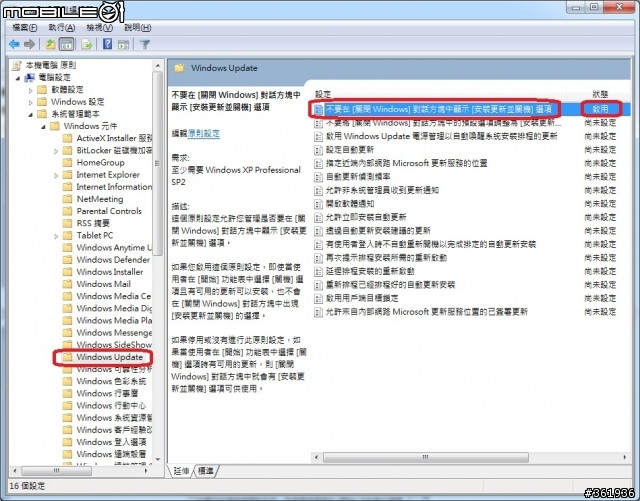Open the 檔案(F) menu
The width and height of the screenshot is (640, 501).
point(24,27)
